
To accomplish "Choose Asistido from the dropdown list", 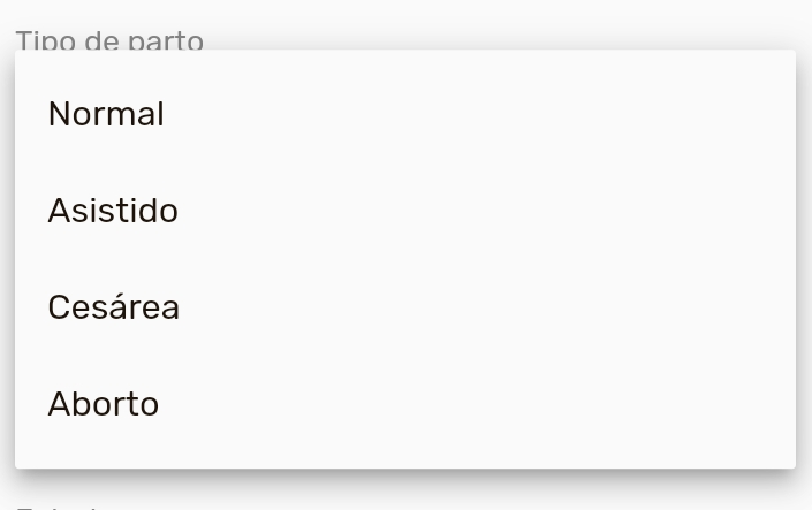I will 113,210.
